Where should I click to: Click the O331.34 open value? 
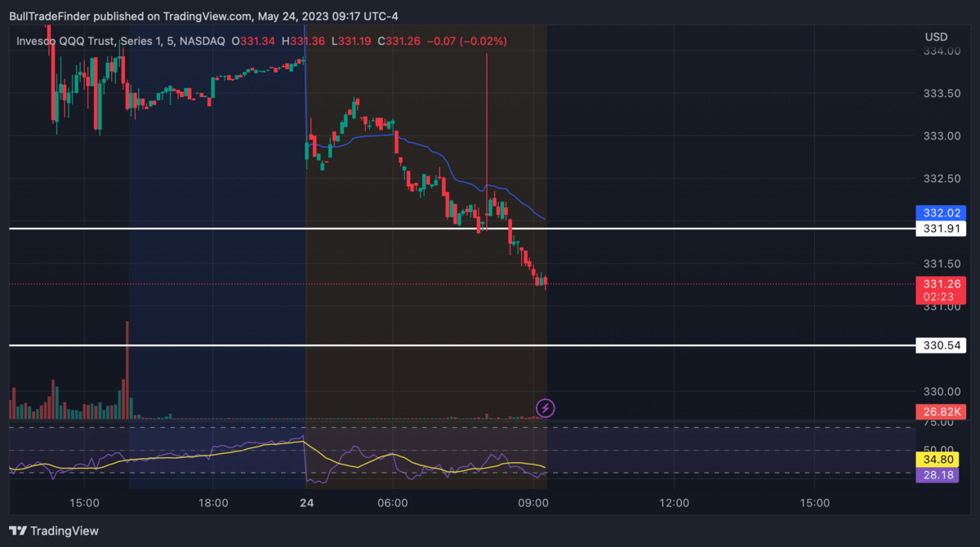click(x=254, y=41)
